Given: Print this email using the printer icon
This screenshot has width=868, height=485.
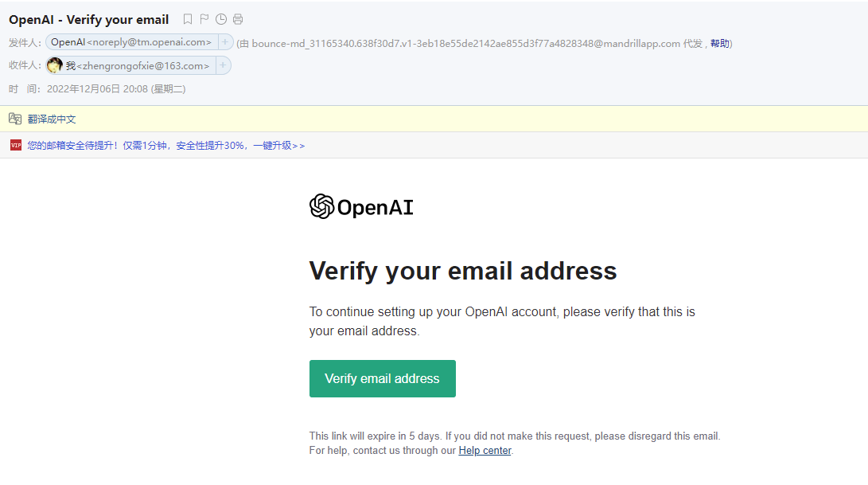Looking at the screenshot, I should click(238, 19).
